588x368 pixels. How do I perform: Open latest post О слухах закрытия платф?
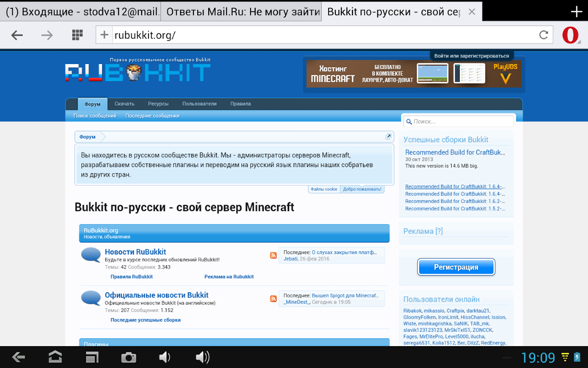(x=344, y=252)
